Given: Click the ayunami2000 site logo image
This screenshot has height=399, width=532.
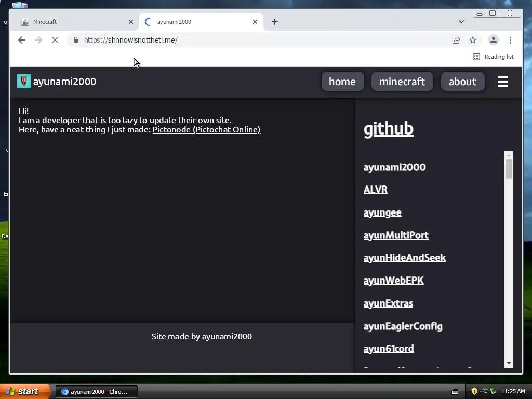Looking at the screenshot, I should pos(24,81).
